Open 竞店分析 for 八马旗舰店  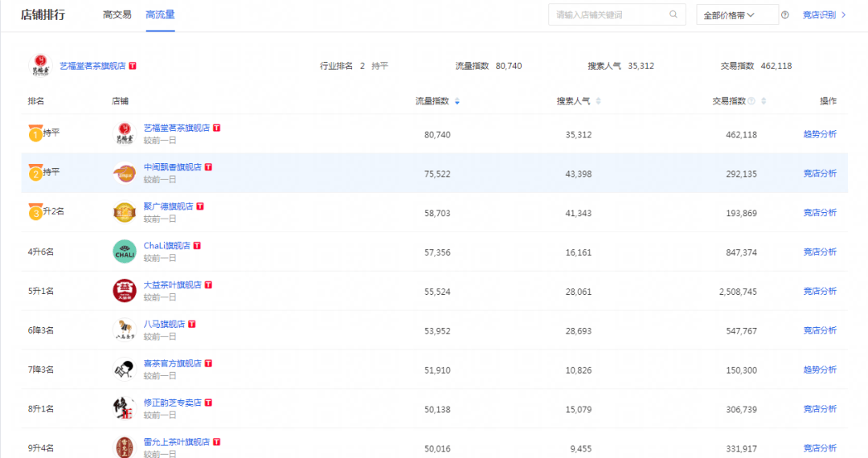pos(820,330)
